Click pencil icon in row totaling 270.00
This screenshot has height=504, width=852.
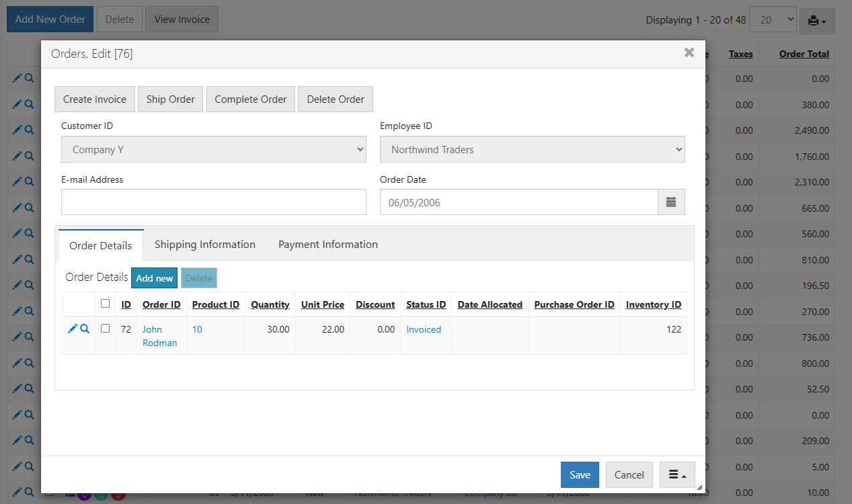(x=17, y=312)
